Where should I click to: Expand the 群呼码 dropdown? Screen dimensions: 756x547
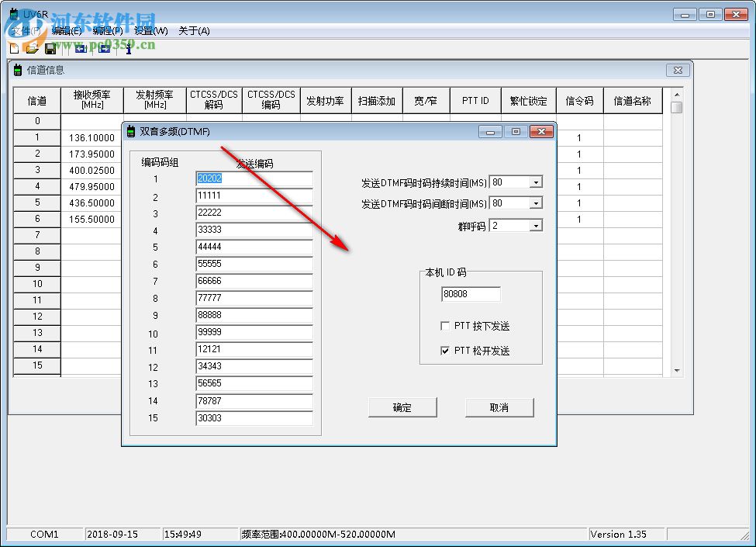[536, 226]
